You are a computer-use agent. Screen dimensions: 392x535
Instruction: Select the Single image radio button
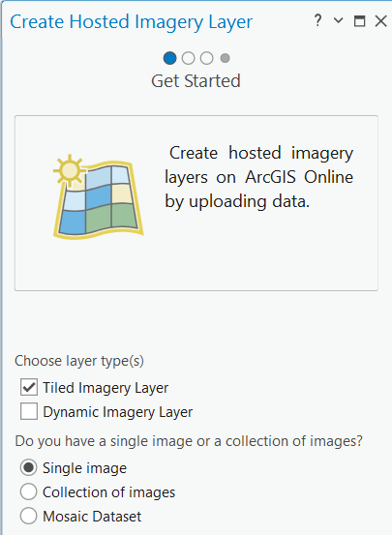coord(28,467)
